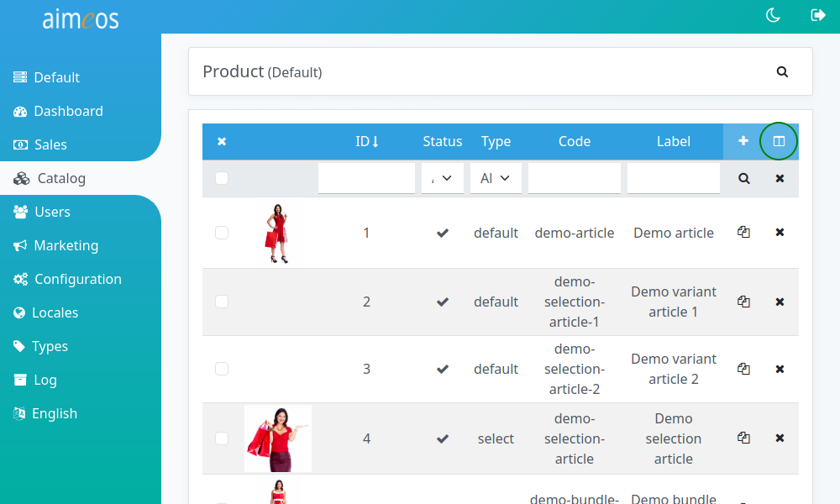
Task: Click the aimeos logo
Action: click(x=81, y=19)
